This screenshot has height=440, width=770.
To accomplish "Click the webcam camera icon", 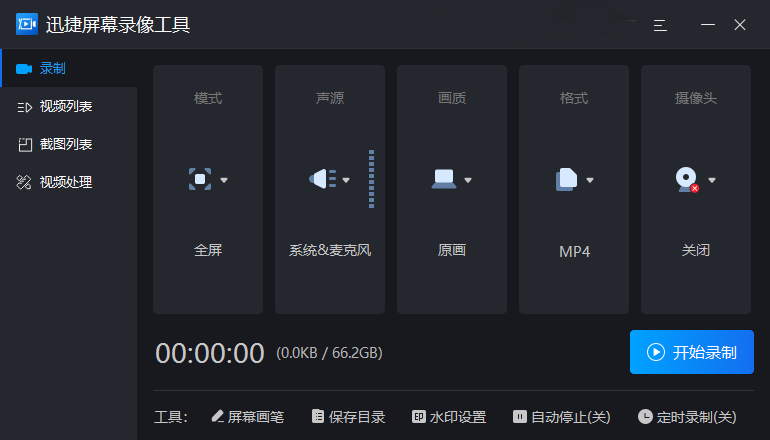I will [x=687, y=180].
